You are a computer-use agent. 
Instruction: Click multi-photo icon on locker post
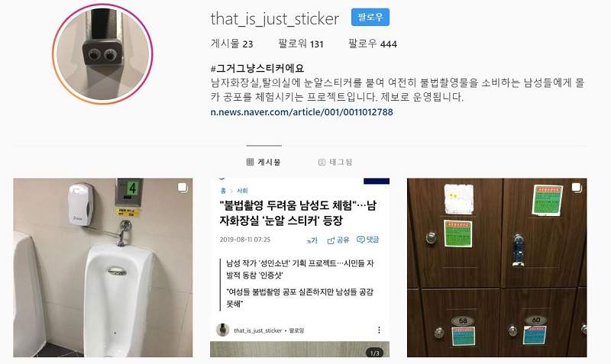(x=577, y=188)
